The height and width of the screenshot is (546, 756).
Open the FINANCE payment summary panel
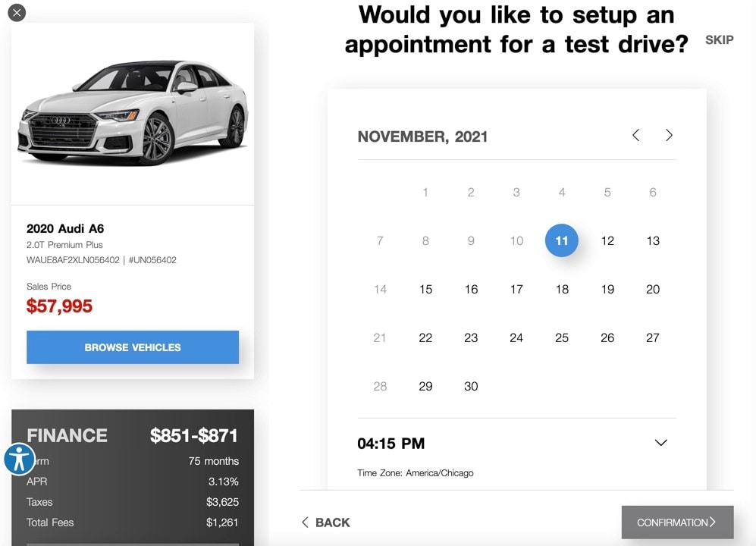(133, 478)
